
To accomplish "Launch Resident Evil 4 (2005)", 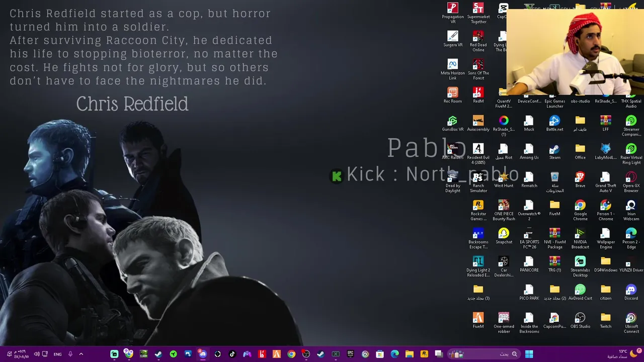I will click(478, 154).
